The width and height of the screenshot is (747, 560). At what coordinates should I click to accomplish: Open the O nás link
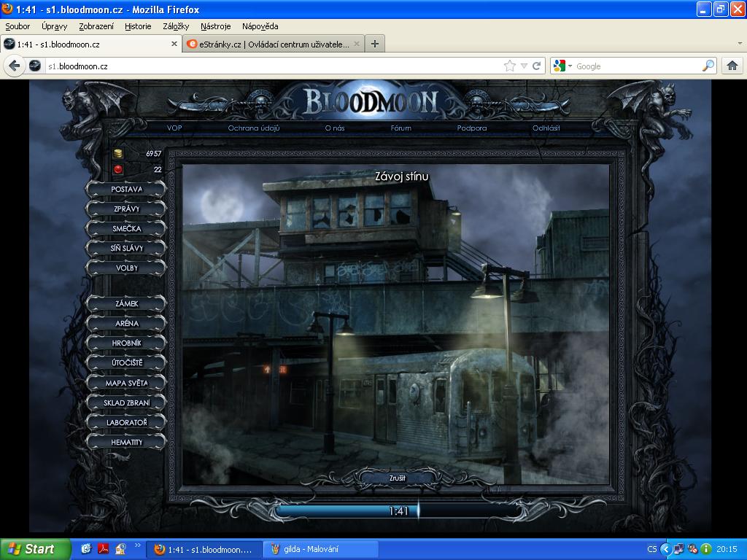pos(335,128)
